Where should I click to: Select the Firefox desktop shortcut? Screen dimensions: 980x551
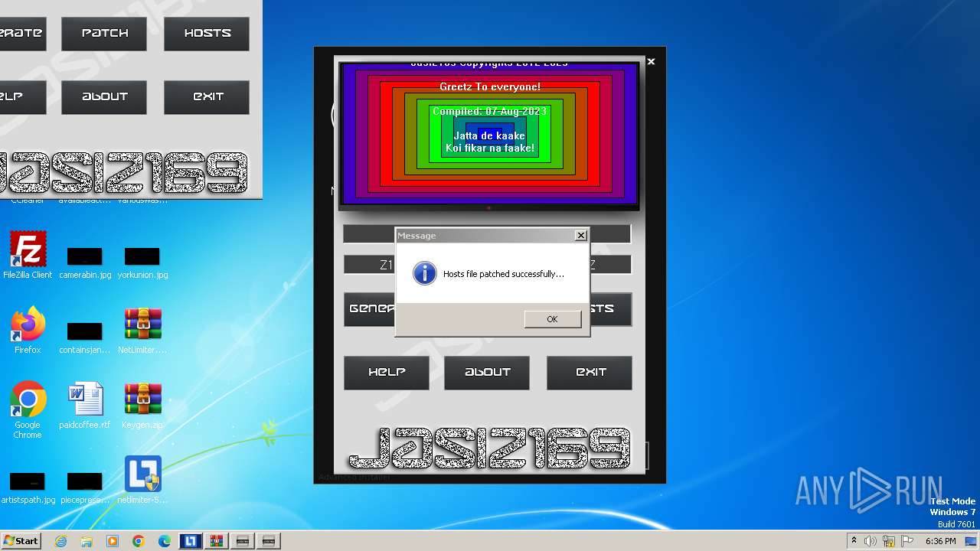[28, 331]
